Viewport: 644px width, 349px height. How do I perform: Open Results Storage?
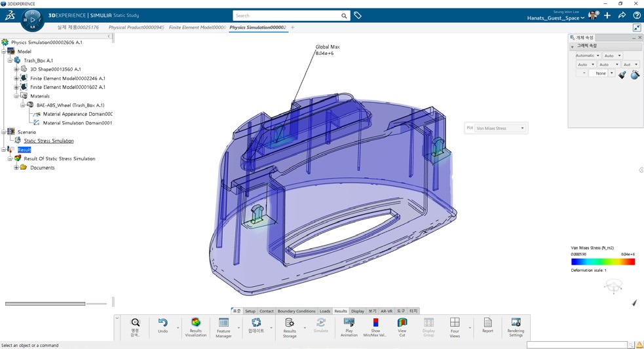coord(289,325)
